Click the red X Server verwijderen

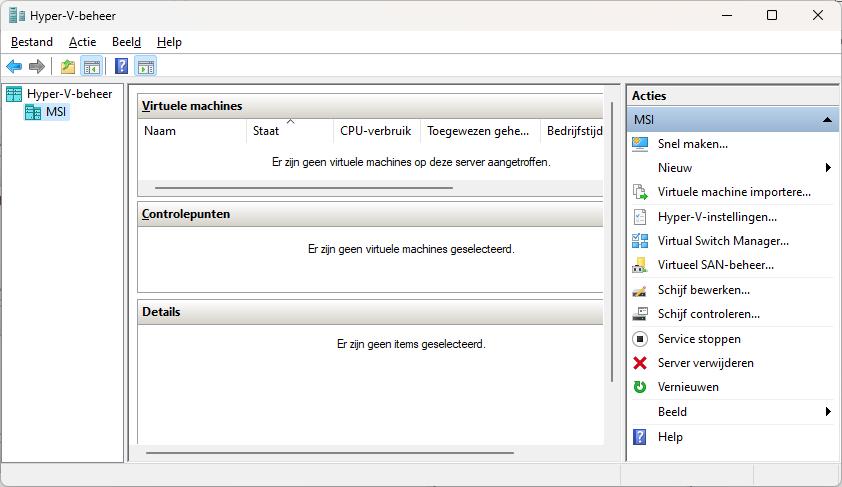click(705, 363)
